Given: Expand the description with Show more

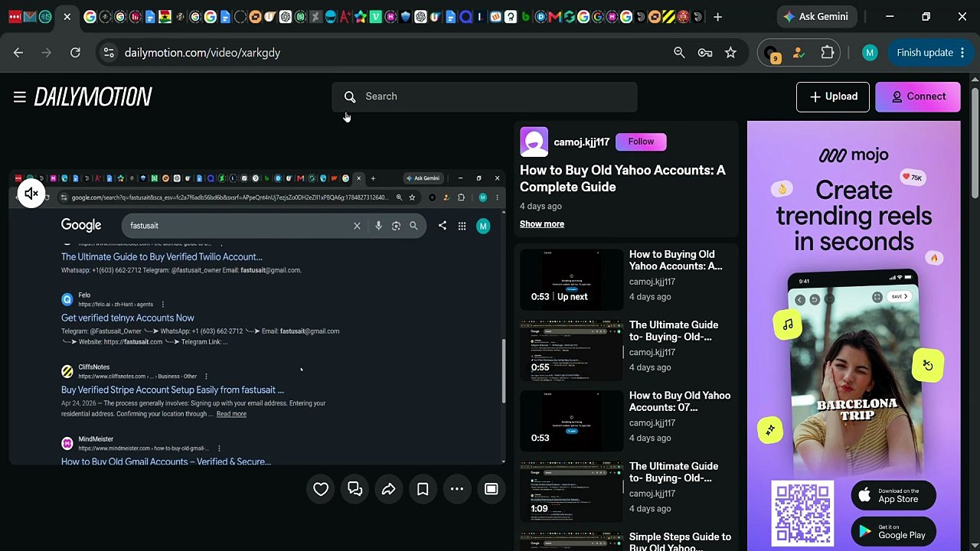Looking at the screenshot, I should coord(542,224).
